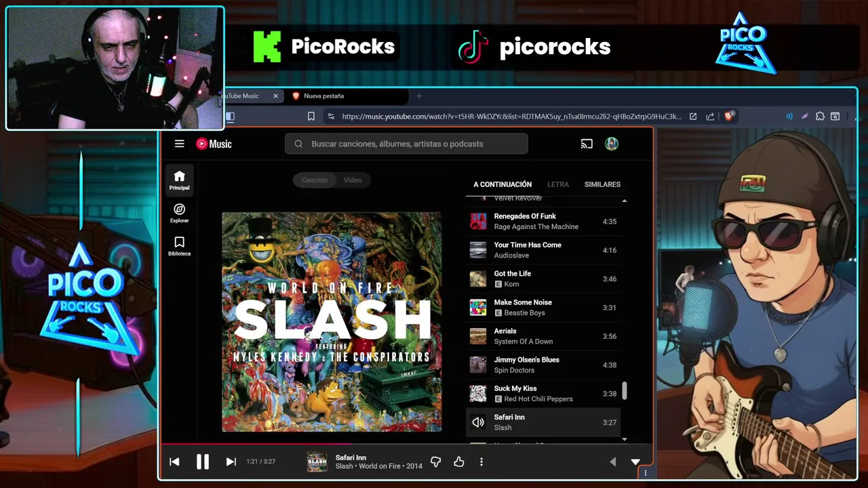
Task: Open site settings icon beside URL
Action: tap(330, 117)
